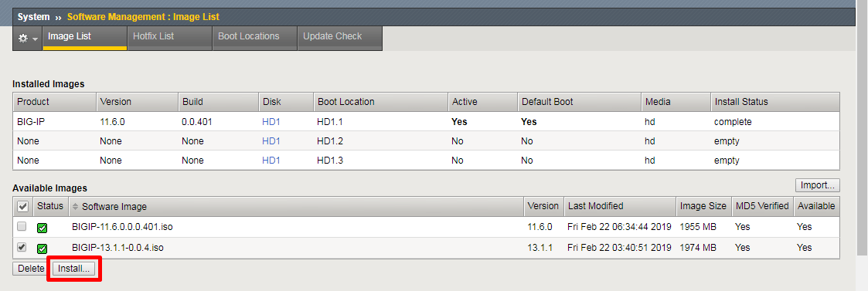Image resolution: width=868 pixels, height=291 pixels.
Task: Click the Status column header in Available Images
Action: 50,206
